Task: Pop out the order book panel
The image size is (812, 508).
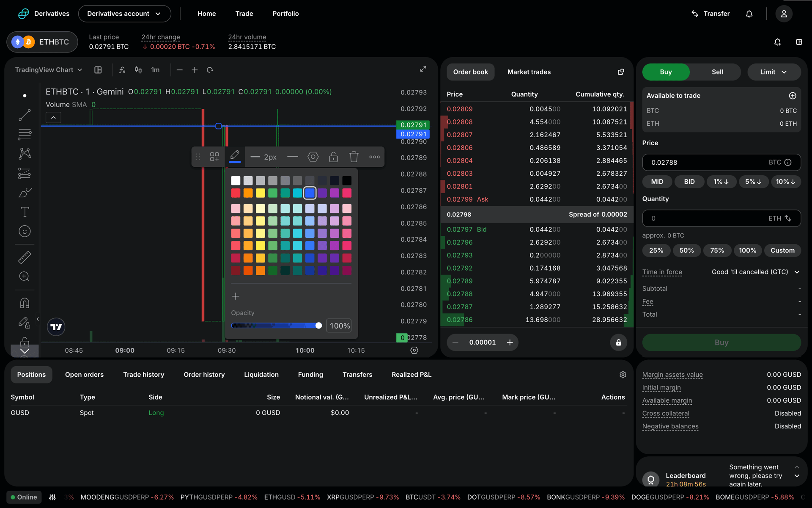Action: click(x=621, y=72)
